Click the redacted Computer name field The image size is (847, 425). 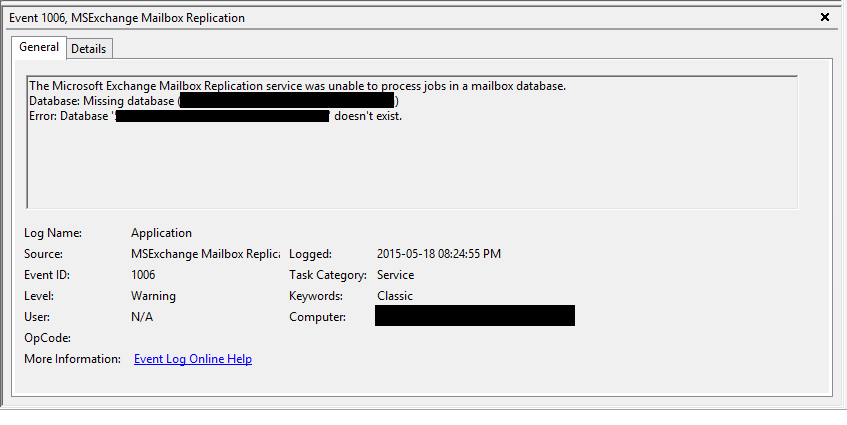[475, 315]
